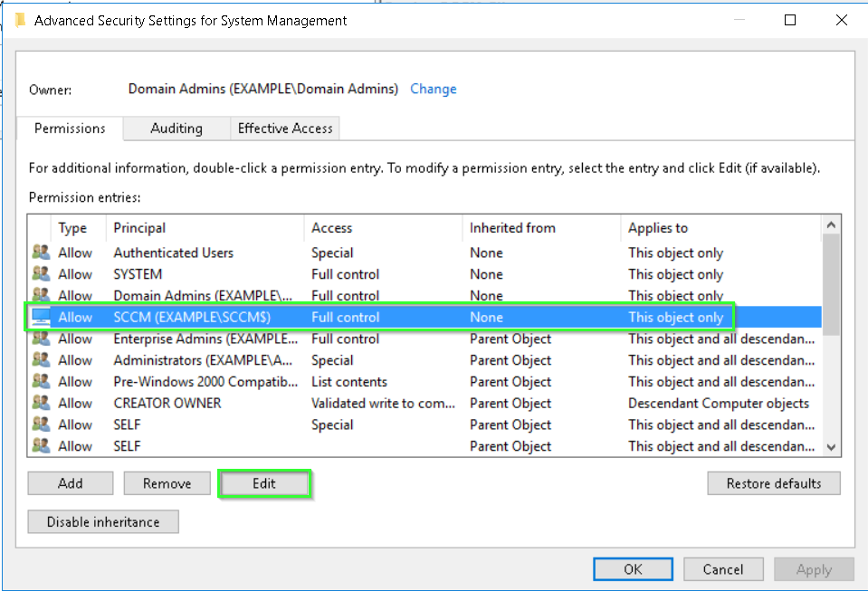
Task: Click the Enterprise Admins group icon
Action: (41, 339)
